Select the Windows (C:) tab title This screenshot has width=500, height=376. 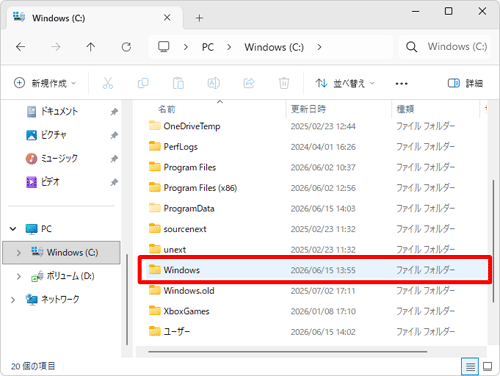point(59,18)
